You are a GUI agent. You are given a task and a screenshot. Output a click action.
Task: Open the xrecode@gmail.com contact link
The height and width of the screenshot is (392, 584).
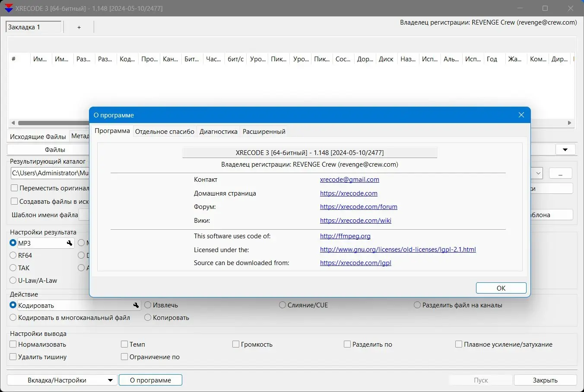(349, 180)
